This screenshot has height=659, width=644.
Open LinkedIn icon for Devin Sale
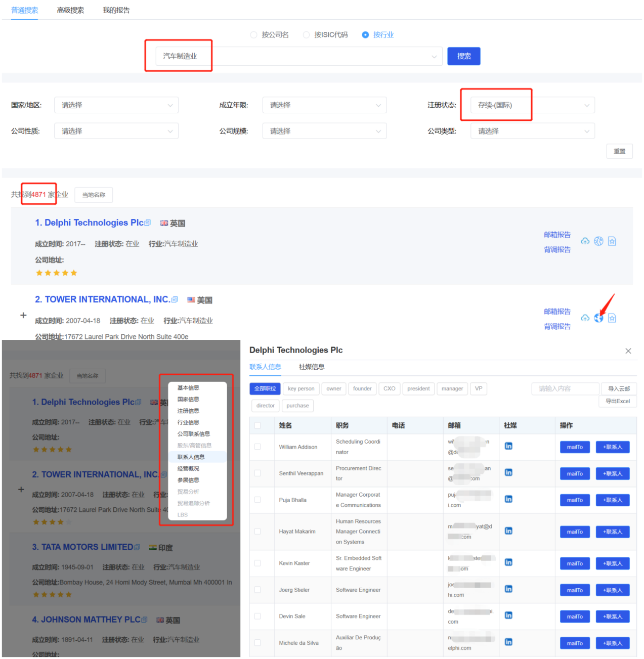[508, 616]
